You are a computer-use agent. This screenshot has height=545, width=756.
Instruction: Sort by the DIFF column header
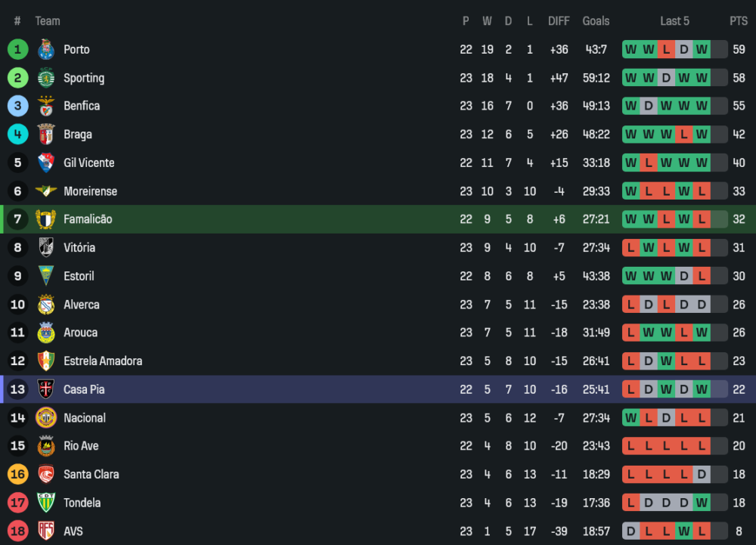(559, 21)
